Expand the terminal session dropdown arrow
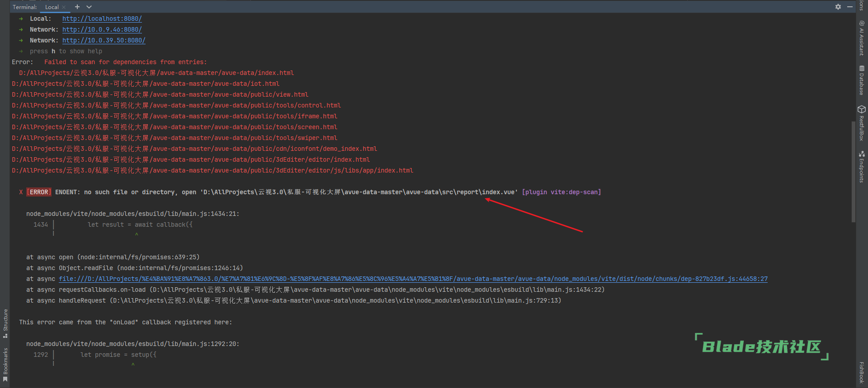868x388 pixels. click(x=89, y=7)
